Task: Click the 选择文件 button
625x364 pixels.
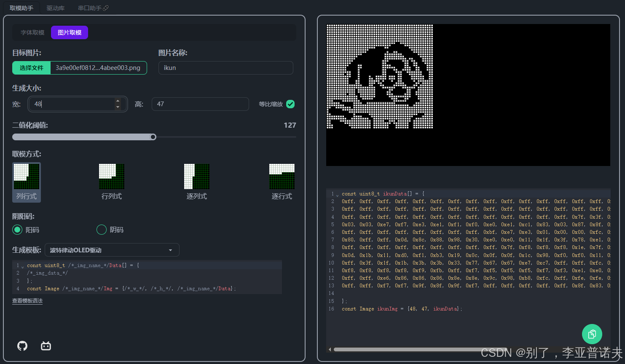Action: click(x=32, y=68)
